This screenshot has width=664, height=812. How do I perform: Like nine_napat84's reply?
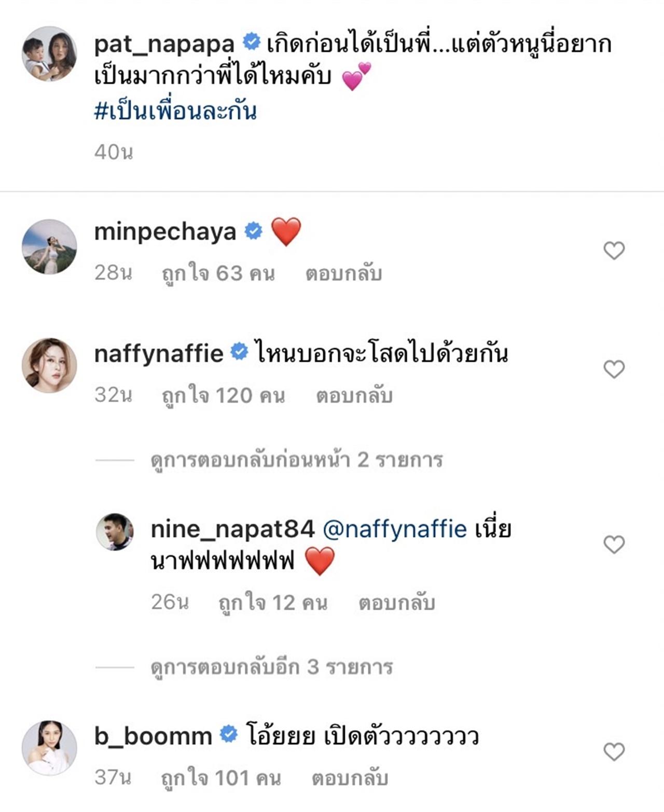[x=614, y=545]
